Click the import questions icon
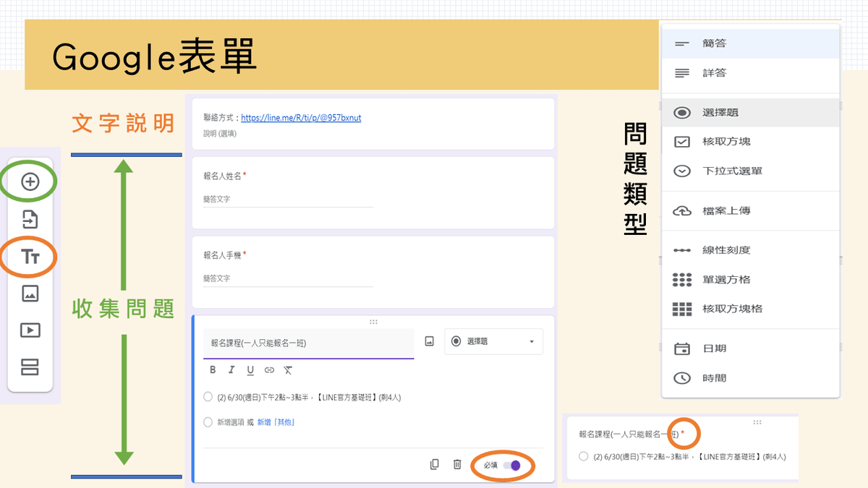Image resolution: width=868 pixels, height=488 pixels. point(30,219)
